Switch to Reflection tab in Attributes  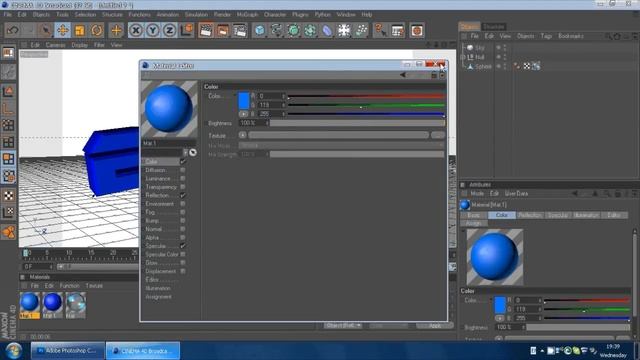[530, 215]
